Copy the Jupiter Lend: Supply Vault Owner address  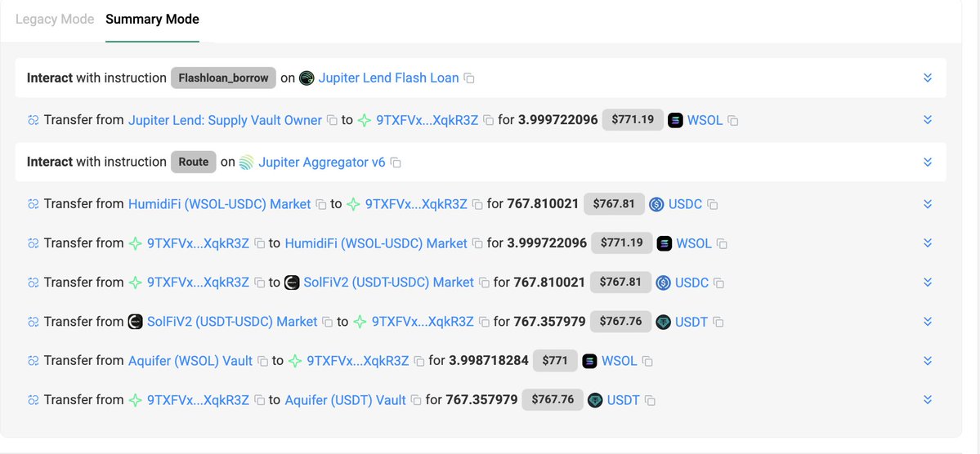tap(333, 121)
